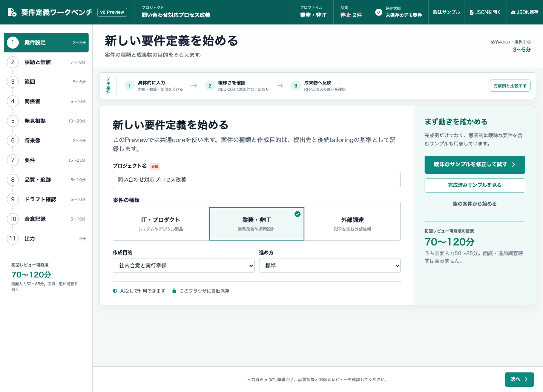The width and height of the screenshot is (543, 392).
Task: Click the step 2 circle for 課題と価値
Action: tap(13, 62)
